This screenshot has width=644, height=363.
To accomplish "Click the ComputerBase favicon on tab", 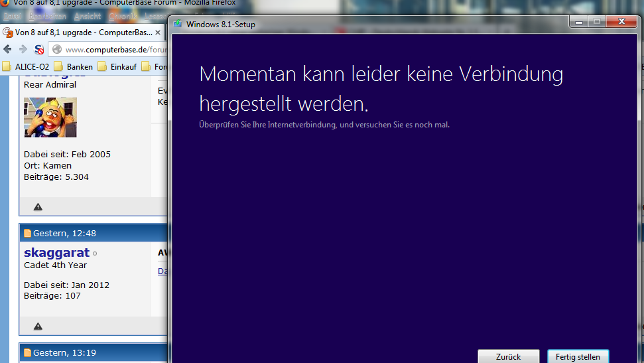I will tap(8, 33).
